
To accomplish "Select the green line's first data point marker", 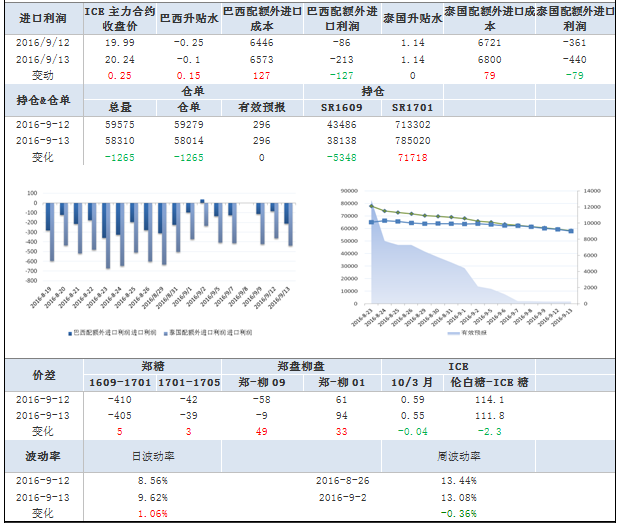I will point(372,206).
